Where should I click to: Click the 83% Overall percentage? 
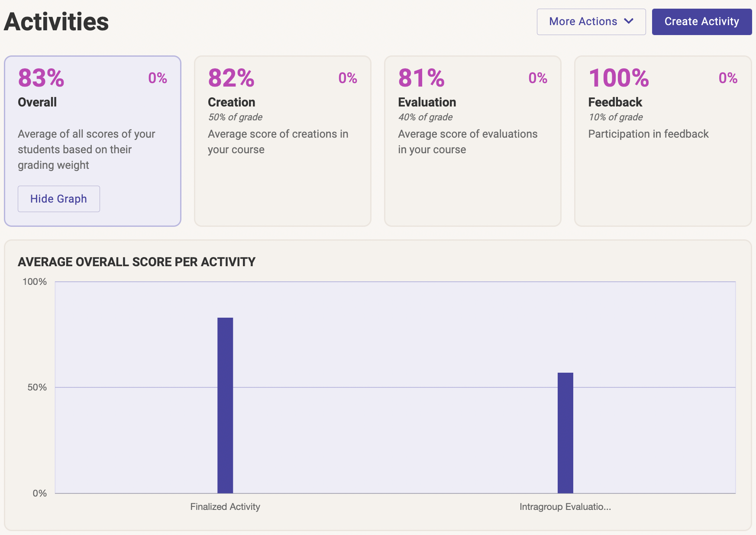pyautogui.click(x=41, y=79)
